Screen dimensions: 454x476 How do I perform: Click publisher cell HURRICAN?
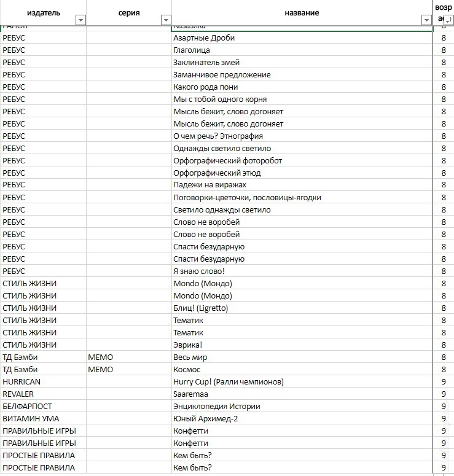[x=44, y=382]
